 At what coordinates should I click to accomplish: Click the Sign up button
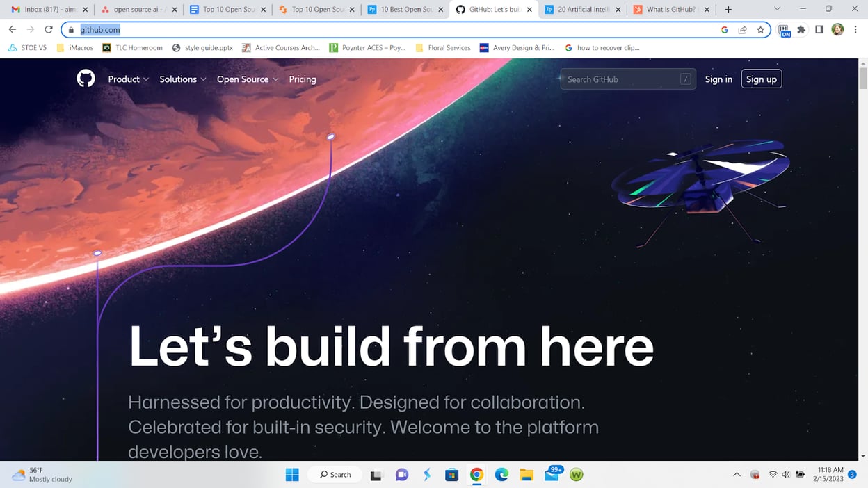click(761, 79)
